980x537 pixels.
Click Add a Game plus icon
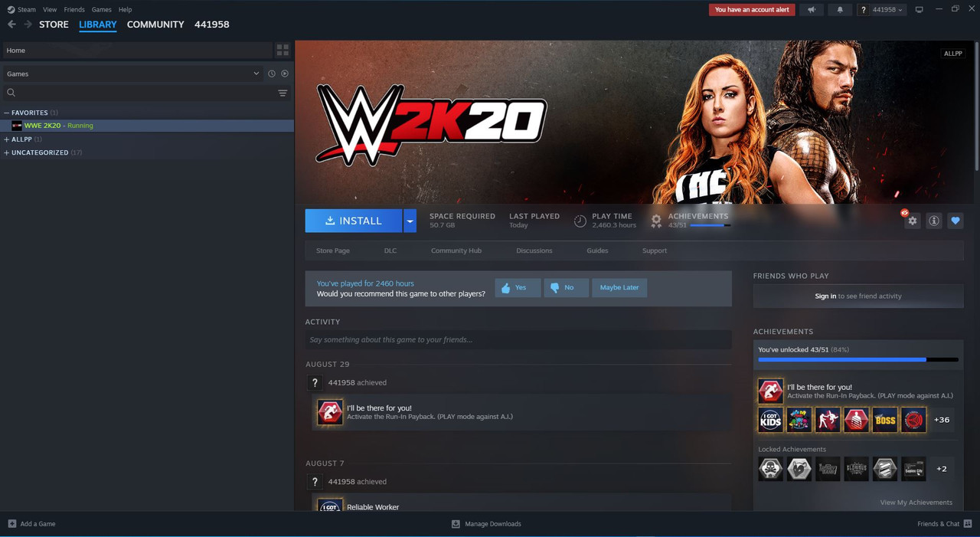tap(11, 524)
